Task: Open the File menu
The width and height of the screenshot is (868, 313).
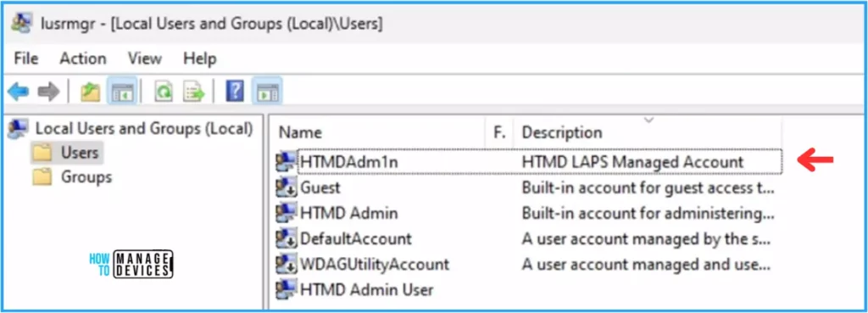Action: point(26,59)
